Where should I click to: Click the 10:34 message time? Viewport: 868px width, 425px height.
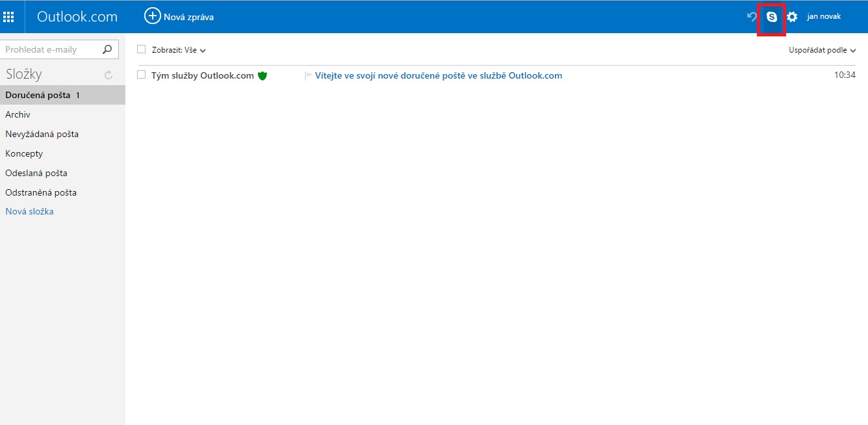(x=845, y=75)
